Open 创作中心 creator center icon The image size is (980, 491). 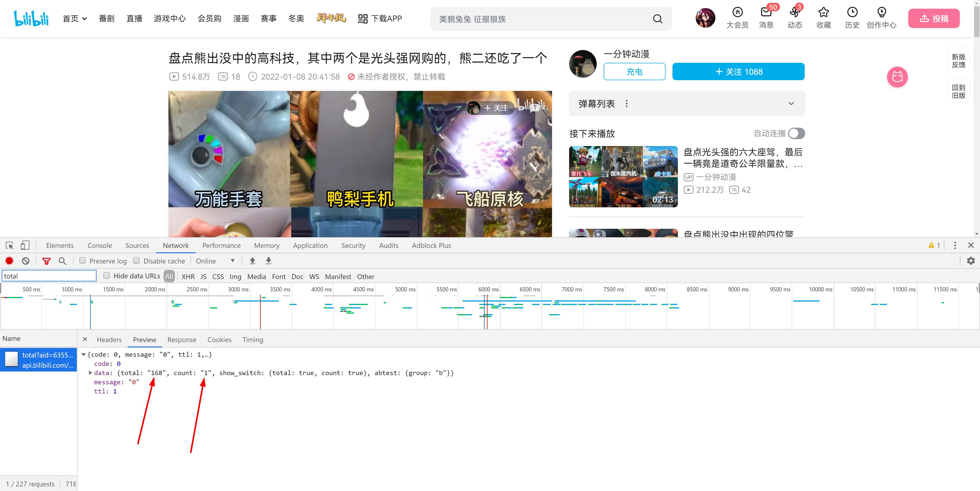(881, 18)
